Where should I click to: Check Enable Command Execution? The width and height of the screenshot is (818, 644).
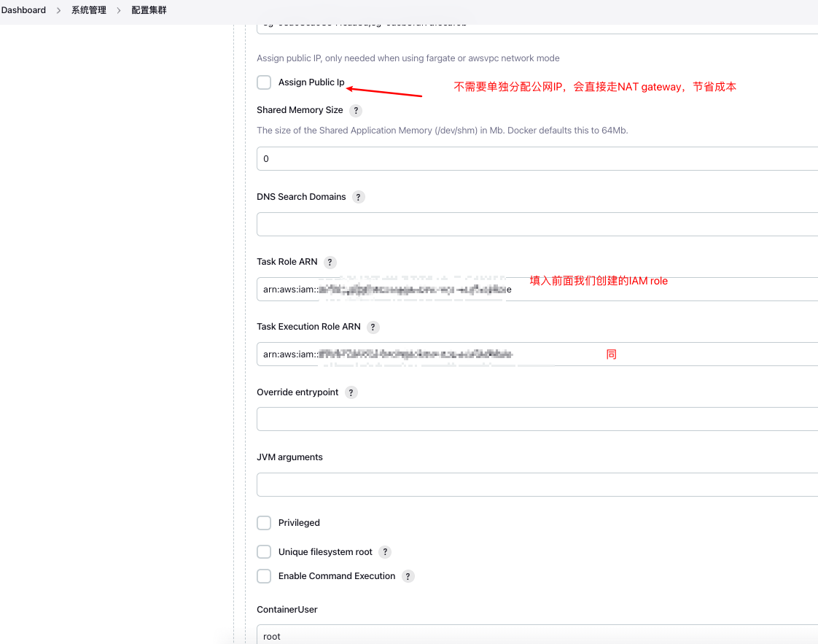tap(263, 575)
